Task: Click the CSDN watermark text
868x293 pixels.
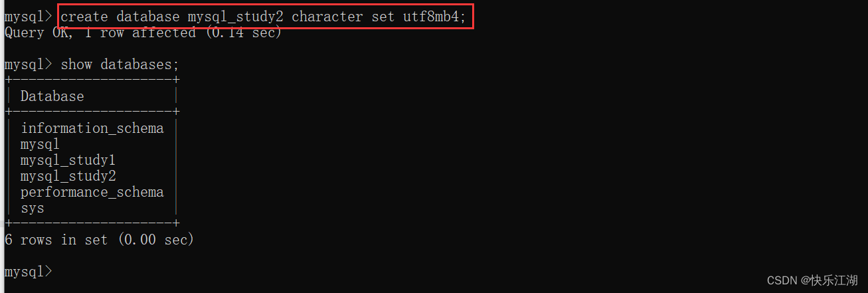Action: (782, 281)
